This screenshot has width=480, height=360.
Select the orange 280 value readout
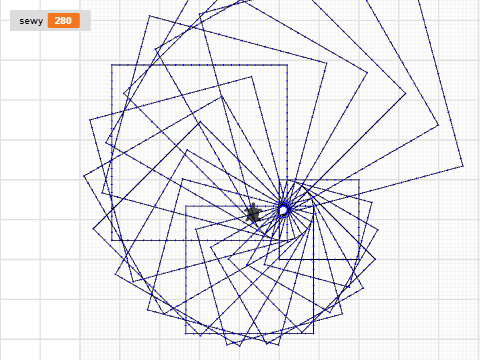coord(64,21)
